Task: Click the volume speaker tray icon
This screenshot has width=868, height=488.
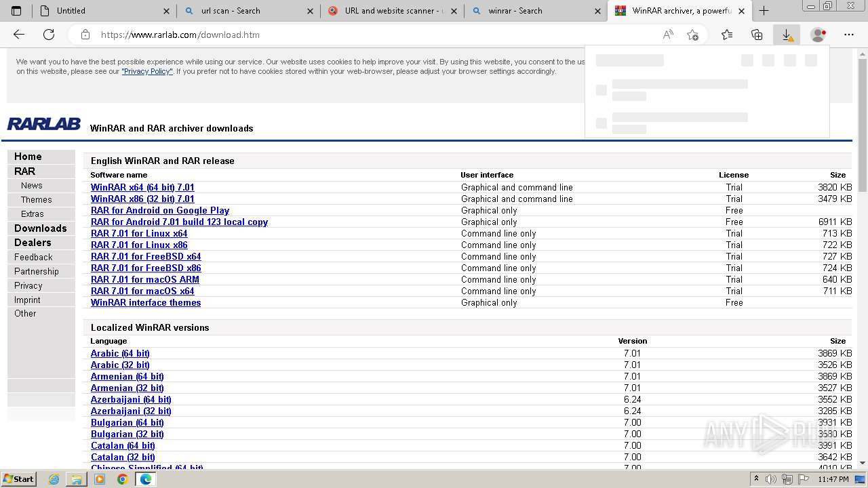Action: tap(771, 479)
